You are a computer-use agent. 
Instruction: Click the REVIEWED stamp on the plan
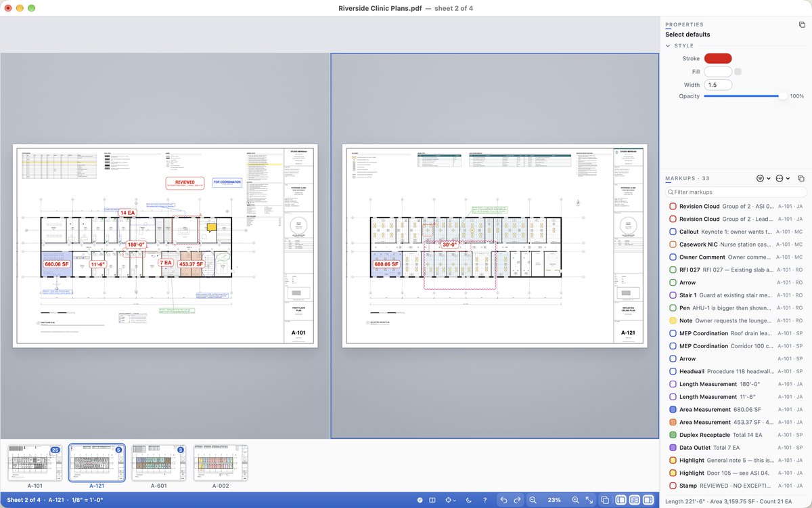tap(185, 184)
